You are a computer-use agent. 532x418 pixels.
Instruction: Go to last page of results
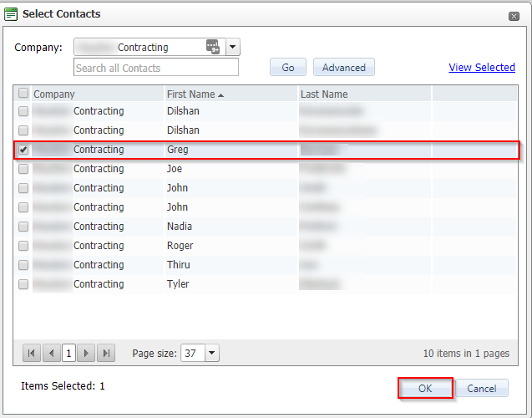[106, 353]
